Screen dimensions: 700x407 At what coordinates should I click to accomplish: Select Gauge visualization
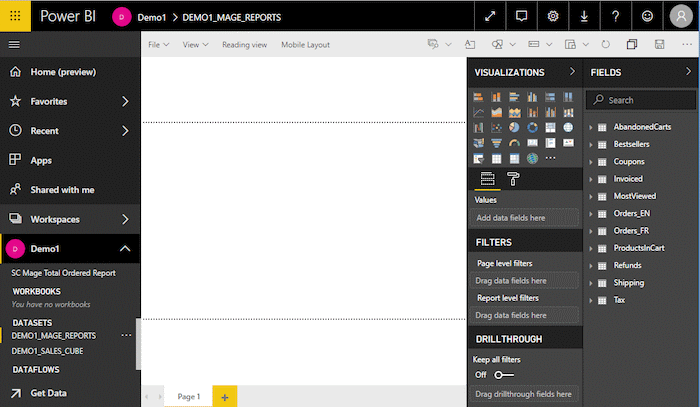[514, 143]
